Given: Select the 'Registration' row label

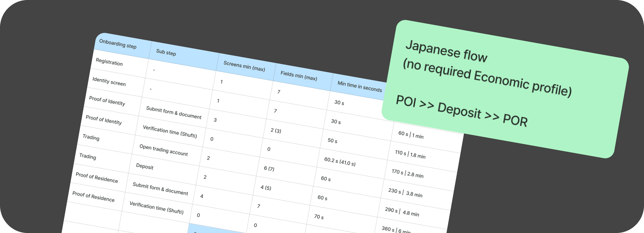Looking at the screenshot, I should (x=109, y=62).
